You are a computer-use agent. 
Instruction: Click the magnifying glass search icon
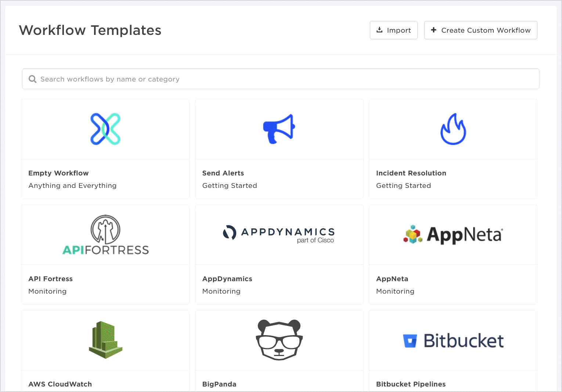[33, 79]
